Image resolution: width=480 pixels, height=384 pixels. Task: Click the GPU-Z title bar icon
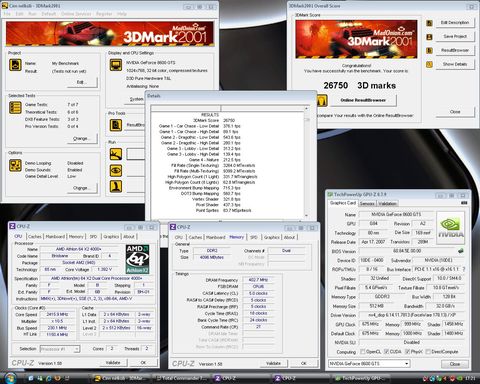pyautogui.click(x=330, y=194)
